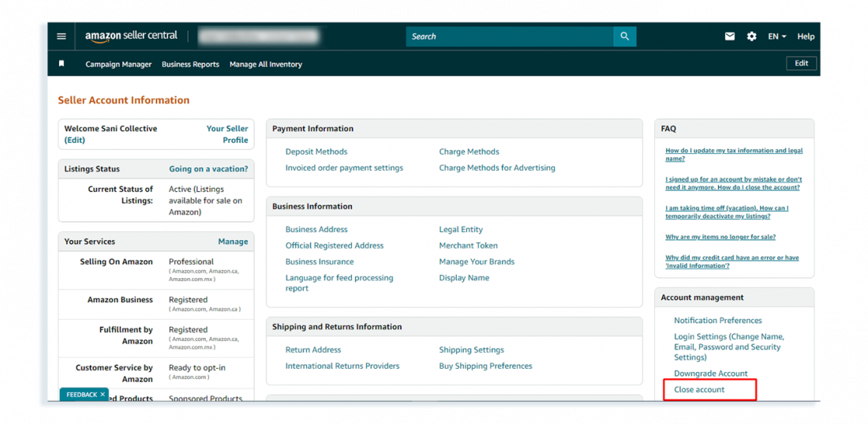The width and height of the screenshot is (868, 424).
Task: Open FAQ Why are my items no longer for sale
Action: coord(720,237)
